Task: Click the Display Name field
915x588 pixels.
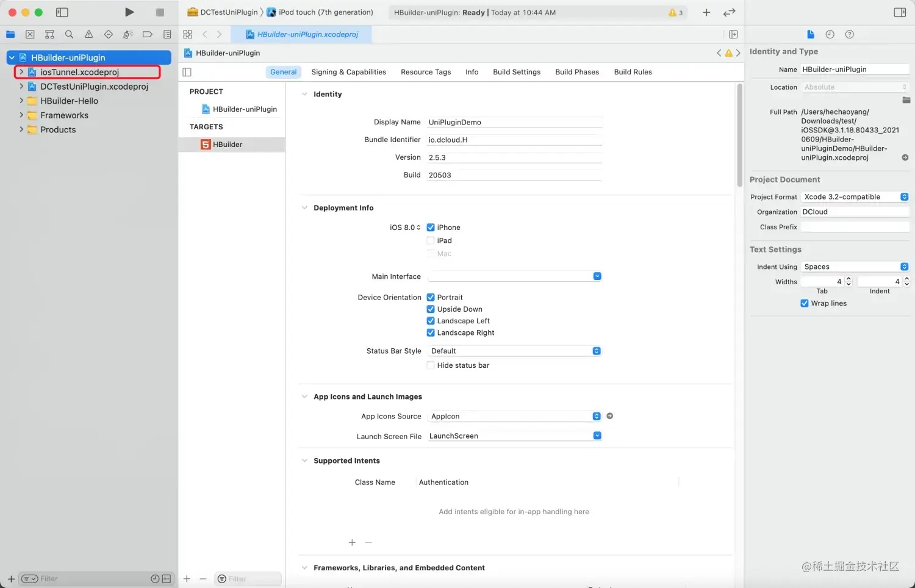Action: (514, 122)
